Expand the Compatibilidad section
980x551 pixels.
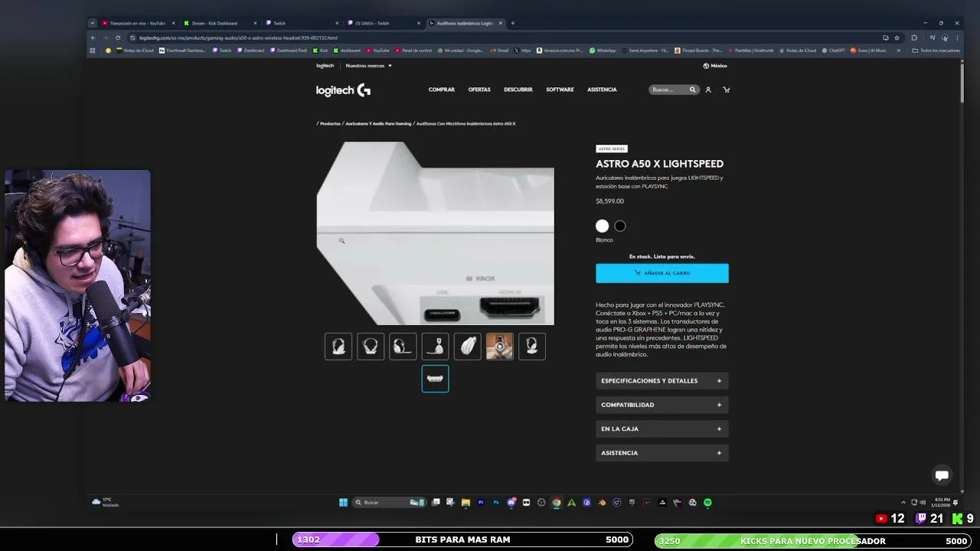[661, 405]
